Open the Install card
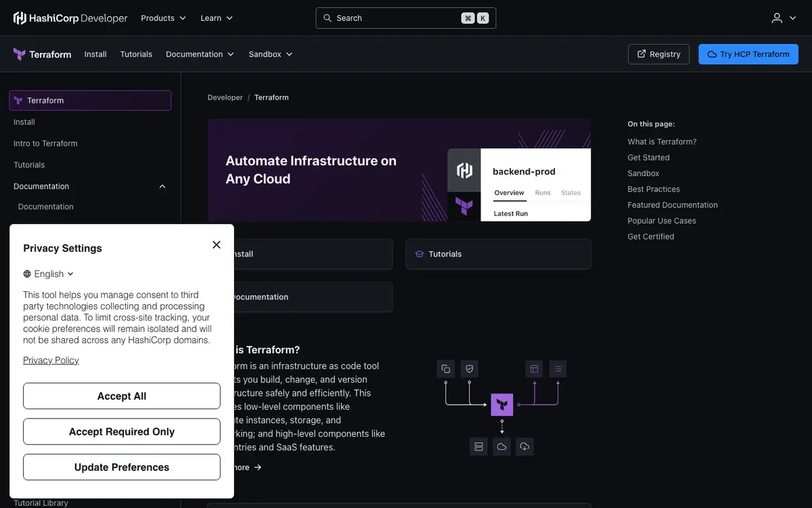 pos(313,254)
